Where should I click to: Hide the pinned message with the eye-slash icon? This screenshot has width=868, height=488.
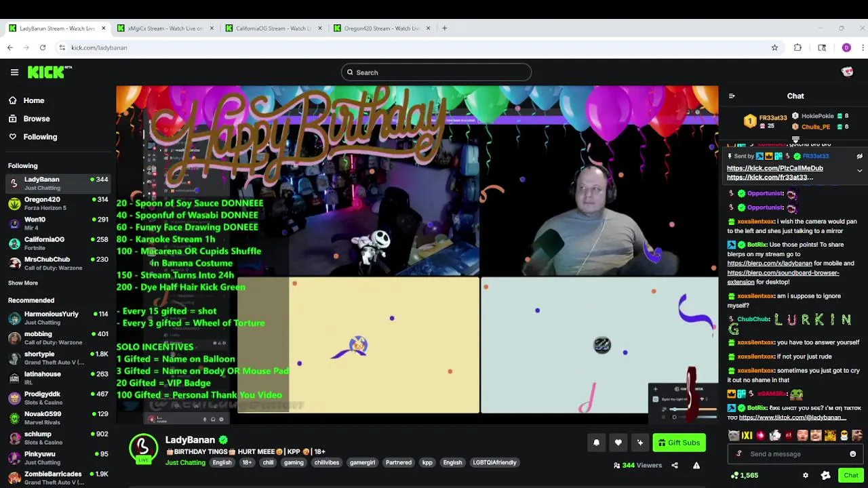point(859,157)
